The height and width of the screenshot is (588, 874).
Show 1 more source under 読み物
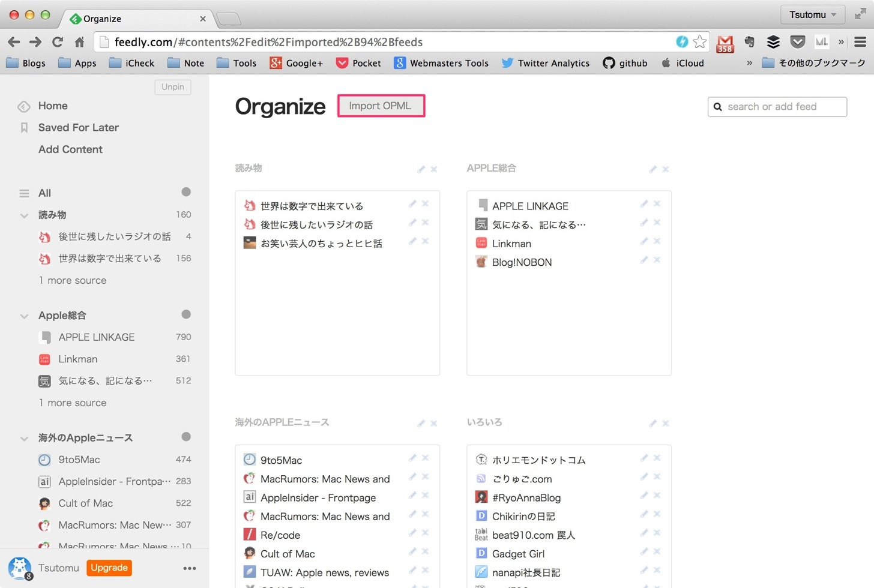click(x=73, y=280)
